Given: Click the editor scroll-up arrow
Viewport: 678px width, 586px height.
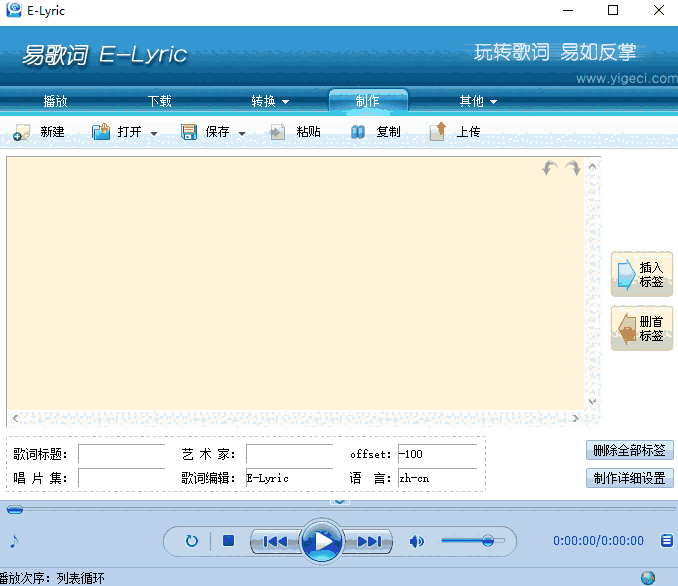Looking at the screenshot, I should click(592, 167).
